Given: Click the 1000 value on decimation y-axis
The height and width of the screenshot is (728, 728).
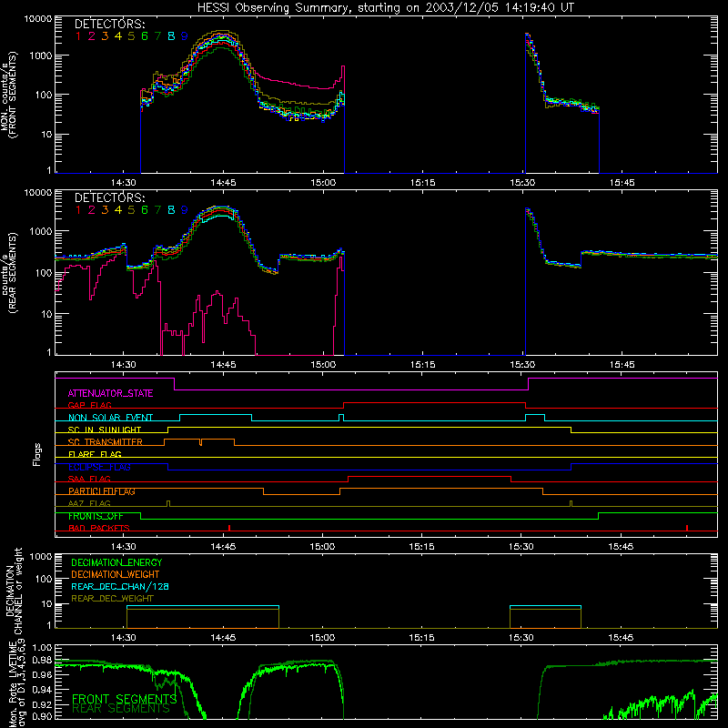Looking at the screenshot, I should pyautogui.click(x=41, y=557).
